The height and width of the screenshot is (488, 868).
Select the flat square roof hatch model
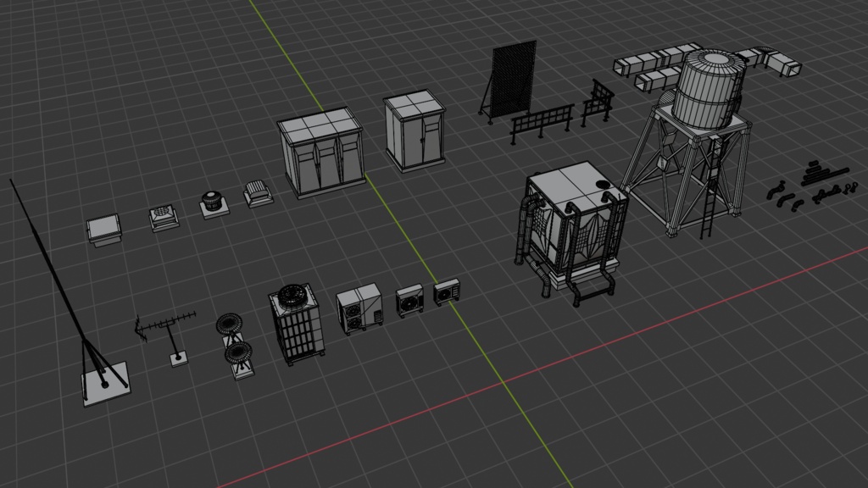104,230
